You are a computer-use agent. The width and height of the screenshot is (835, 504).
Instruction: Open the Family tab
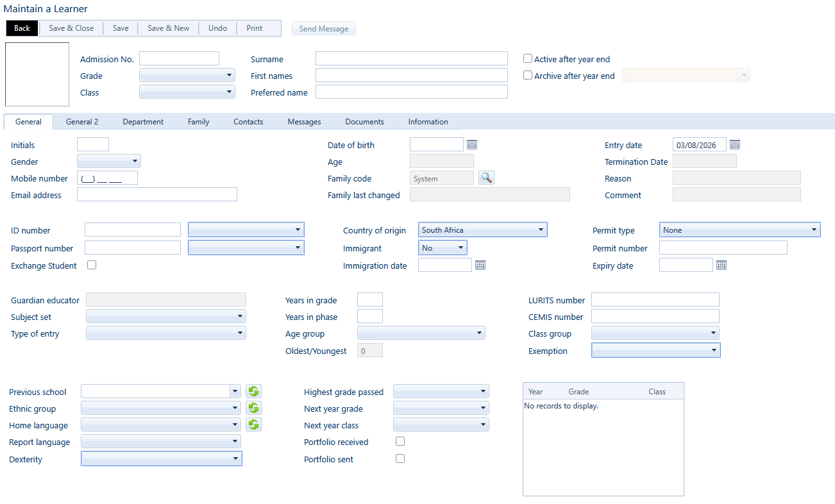tap(199, 121)
